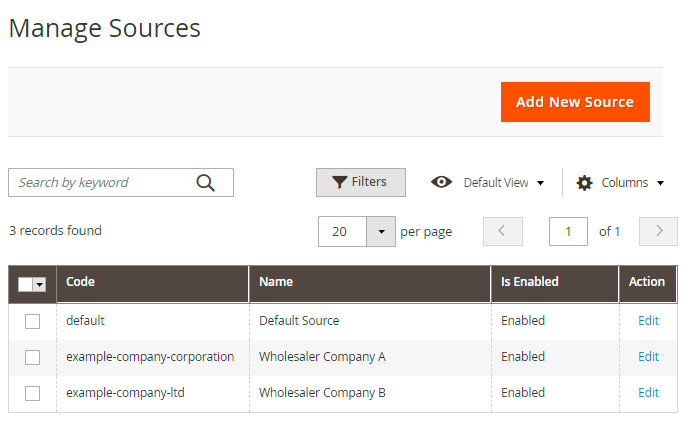684x424 pixels.
Task: Focus the Search by keyword field
Action: (100, 182)
